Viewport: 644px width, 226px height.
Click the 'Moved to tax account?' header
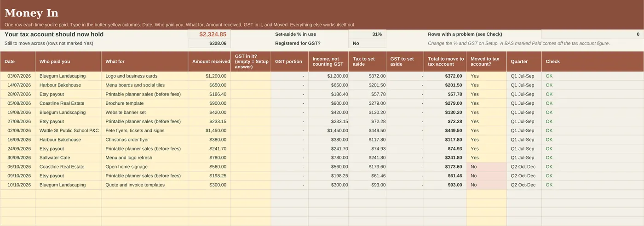(x=486, y=62)
